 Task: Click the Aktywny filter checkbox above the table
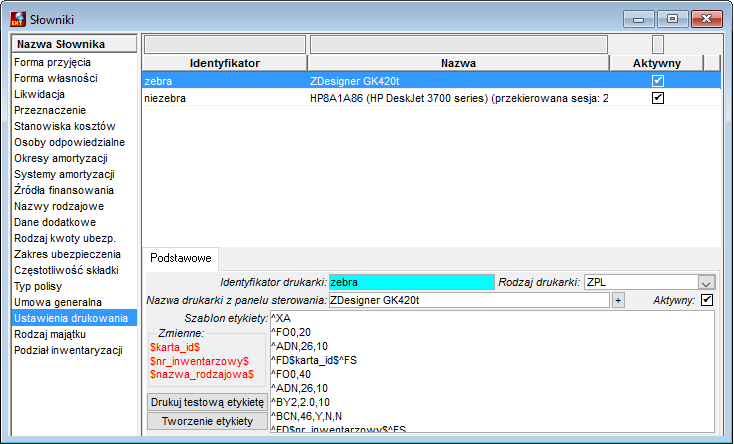point(658,44)
